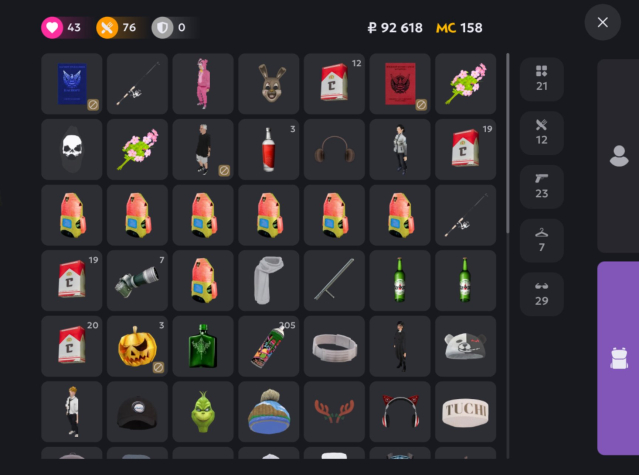Show the clothing hanger category
Screen dimensions: 639x475
pyautogui.click(x=542, y=240)
